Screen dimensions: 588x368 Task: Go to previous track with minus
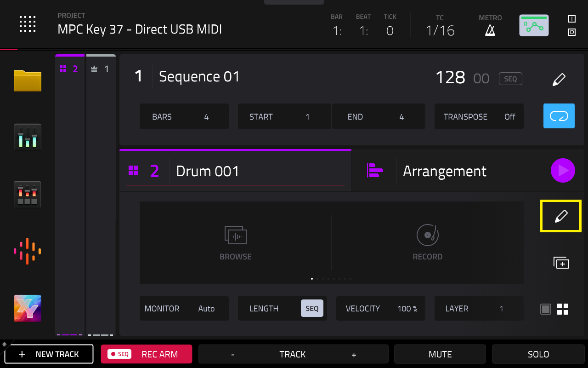pyautogui.click(x=233, y=355)
